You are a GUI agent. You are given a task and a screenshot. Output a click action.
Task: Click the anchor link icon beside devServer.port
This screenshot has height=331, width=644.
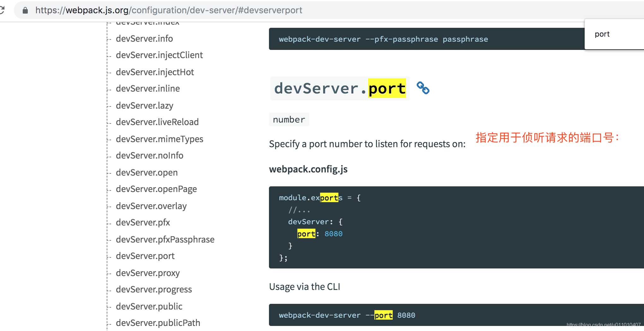(x=423, y=88)
